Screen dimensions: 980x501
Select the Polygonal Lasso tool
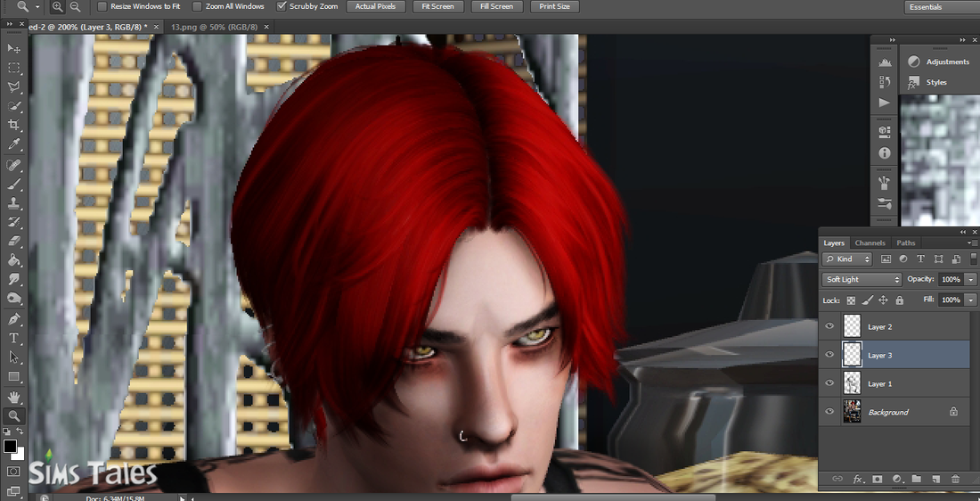pos(13,87)
